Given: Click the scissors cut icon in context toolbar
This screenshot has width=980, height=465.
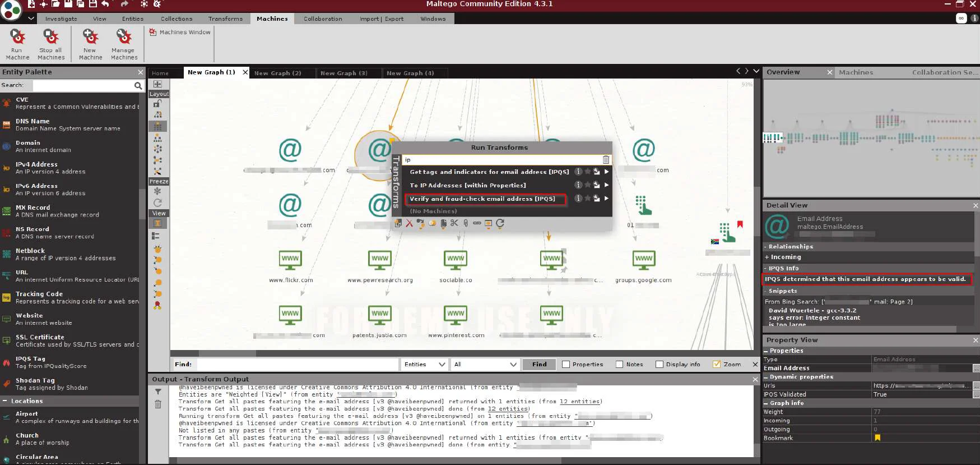Looking at the screenshot, I should (454, 223).
